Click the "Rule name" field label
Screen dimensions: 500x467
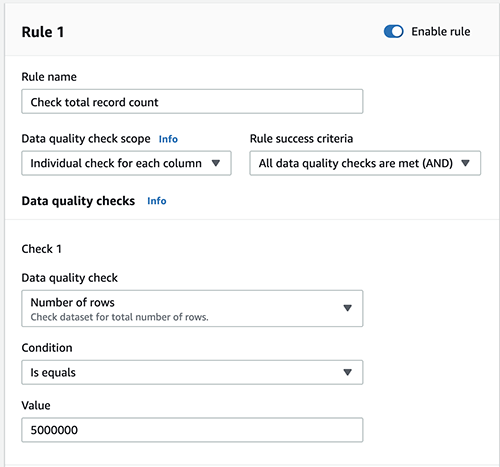49,77
